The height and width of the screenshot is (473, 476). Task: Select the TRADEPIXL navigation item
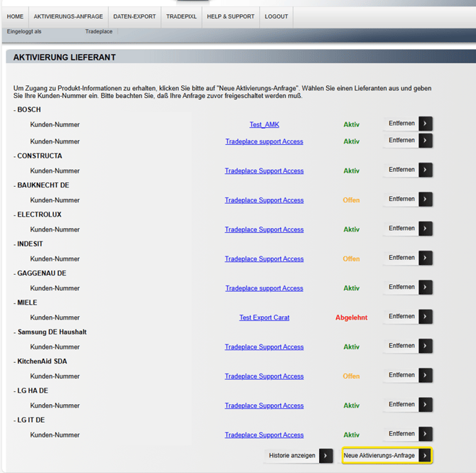click(181, 16)
